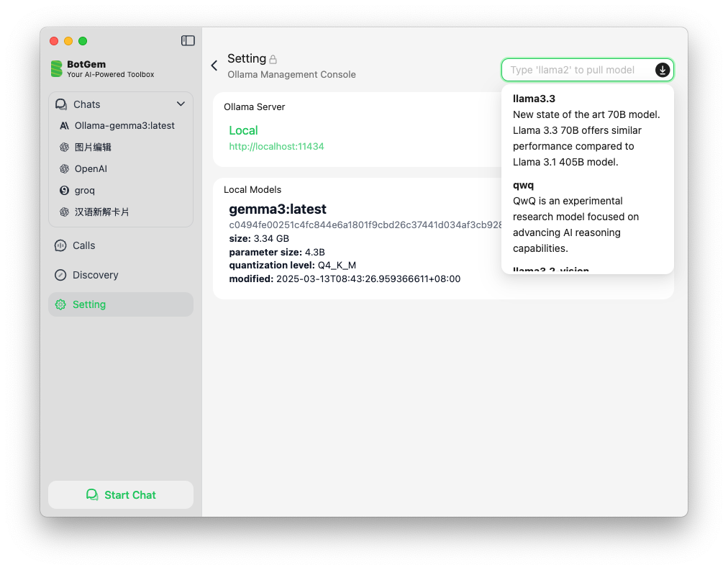Click the Local Models heading
The width and height of the screenshot is (728, 570).
(x=252, y=189)
